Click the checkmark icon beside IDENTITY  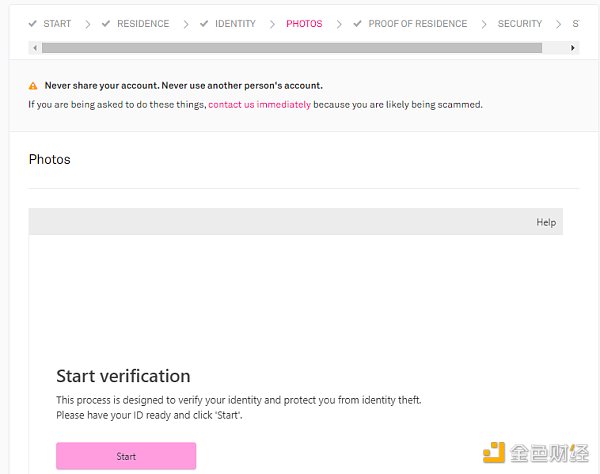[204, 23]
